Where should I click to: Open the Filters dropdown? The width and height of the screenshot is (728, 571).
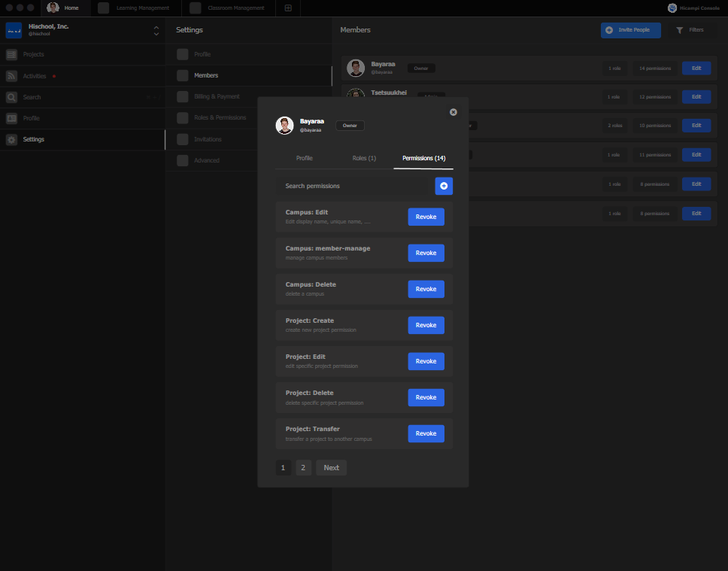[690, 30]
